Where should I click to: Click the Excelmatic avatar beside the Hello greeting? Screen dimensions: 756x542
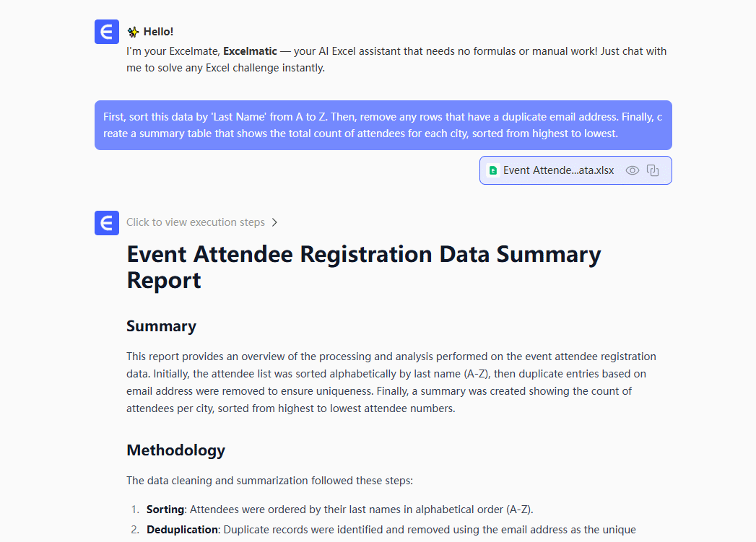tap(106, 32)
